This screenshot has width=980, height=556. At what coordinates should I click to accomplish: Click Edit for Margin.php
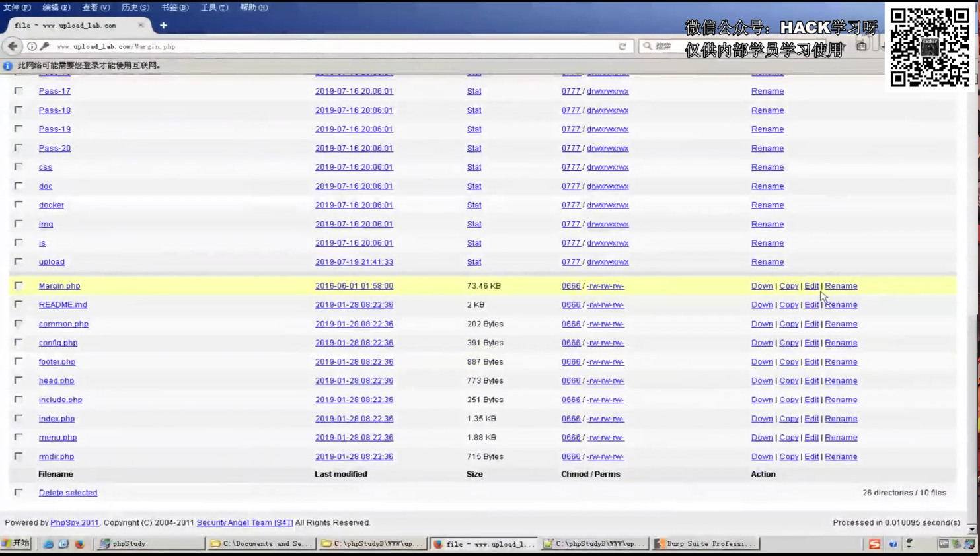pos(811,286)
